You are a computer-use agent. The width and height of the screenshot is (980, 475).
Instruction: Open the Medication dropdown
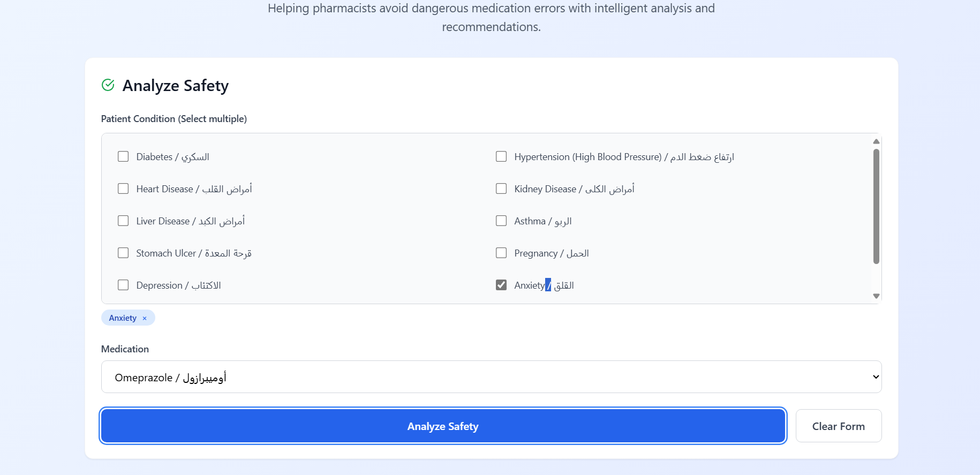coord(491,377)
